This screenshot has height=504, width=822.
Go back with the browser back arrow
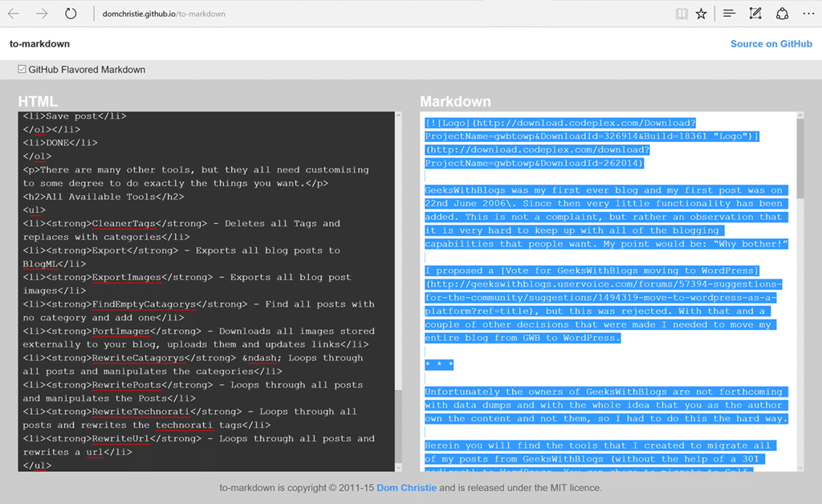(x=14, y=14)
